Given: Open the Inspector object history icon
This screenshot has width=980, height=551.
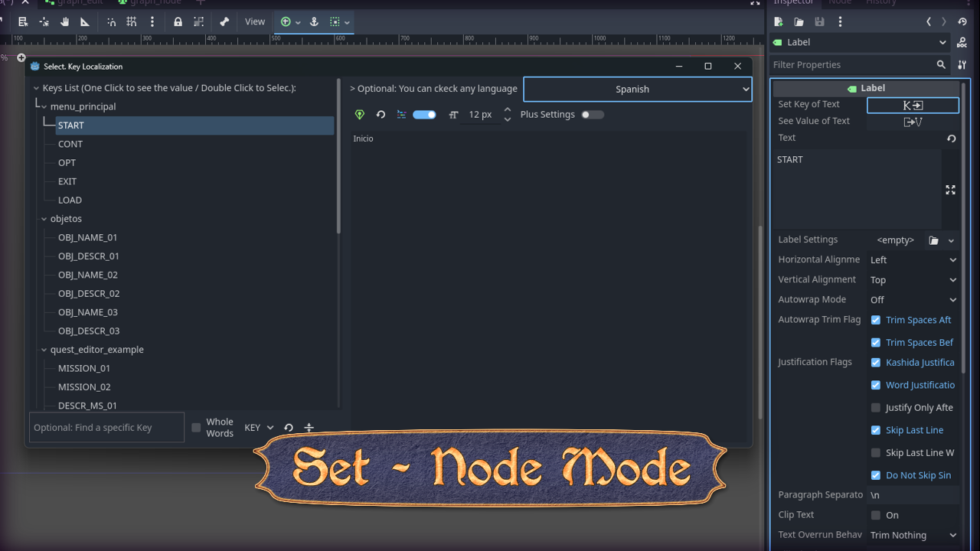Looking at the screenshot, I should click(962, 22).
